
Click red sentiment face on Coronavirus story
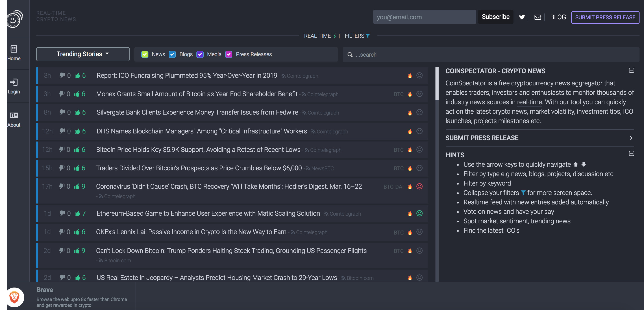[419, 186]
